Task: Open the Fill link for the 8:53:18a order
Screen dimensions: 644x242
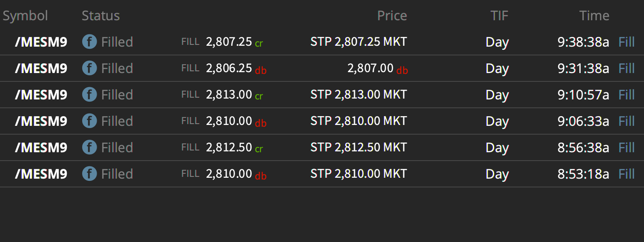Action: [626, 174]
